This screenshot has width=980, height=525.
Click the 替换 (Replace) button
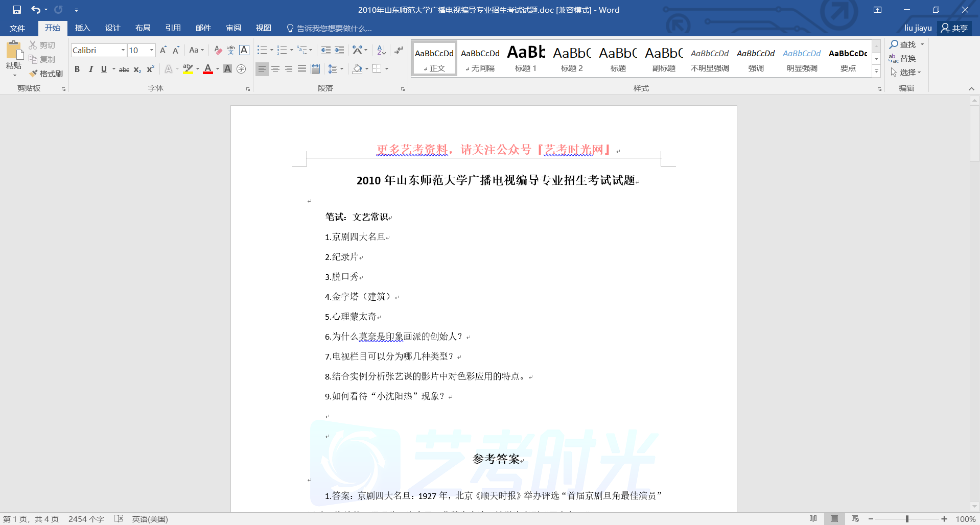903,59
